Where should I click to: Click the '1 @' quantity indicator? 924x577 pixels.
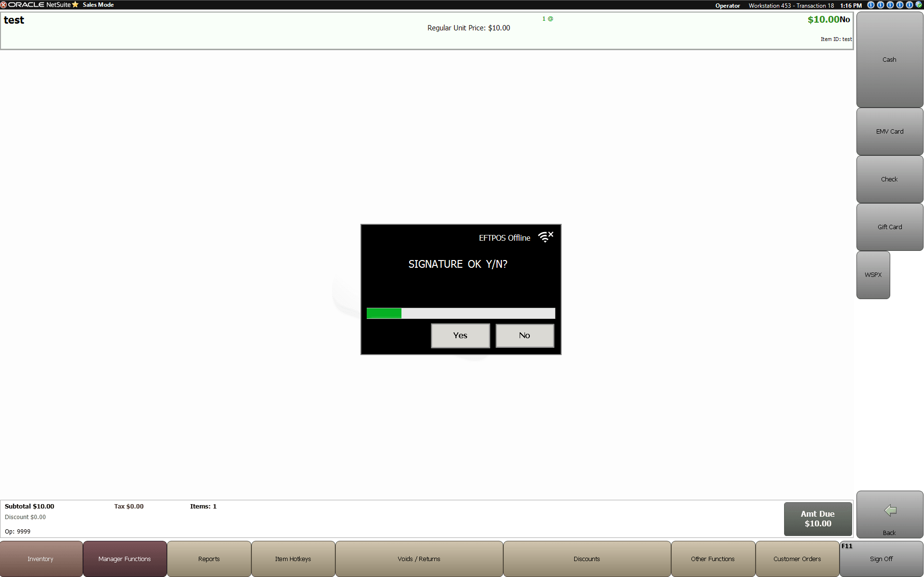pos(548,19)
